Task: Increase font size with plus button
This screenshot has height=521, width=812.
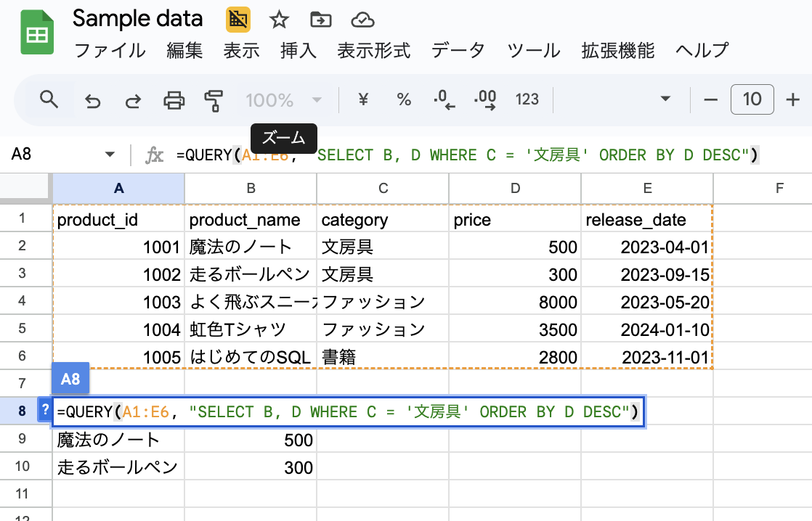Action: click(793, 99)
